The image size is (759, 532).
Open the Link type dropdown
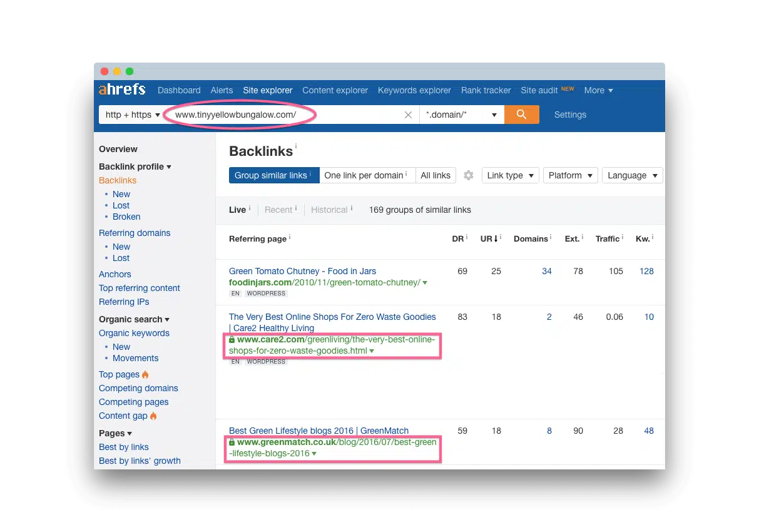coord(510,175)
